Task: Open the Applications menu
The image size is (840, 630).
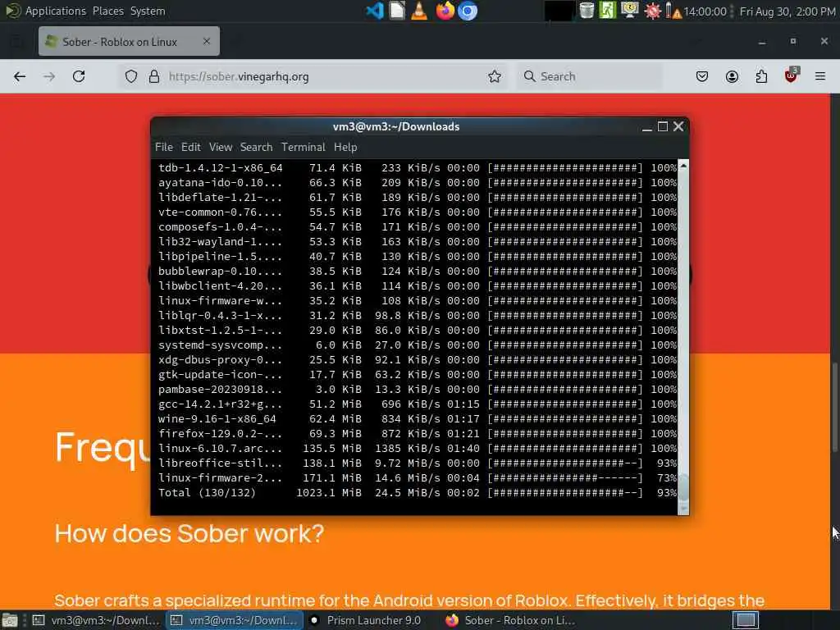Action: [55, 11]
